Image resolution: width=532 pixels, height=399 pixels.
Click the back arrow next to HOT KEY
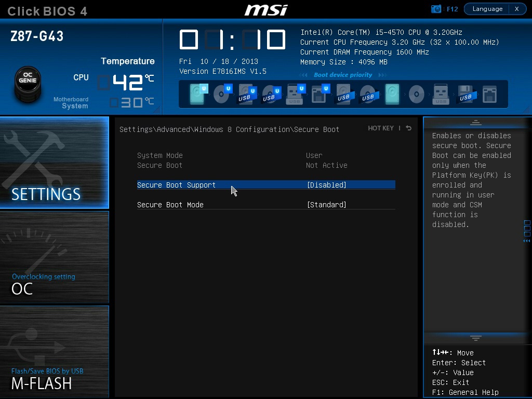tap(409, 128)
